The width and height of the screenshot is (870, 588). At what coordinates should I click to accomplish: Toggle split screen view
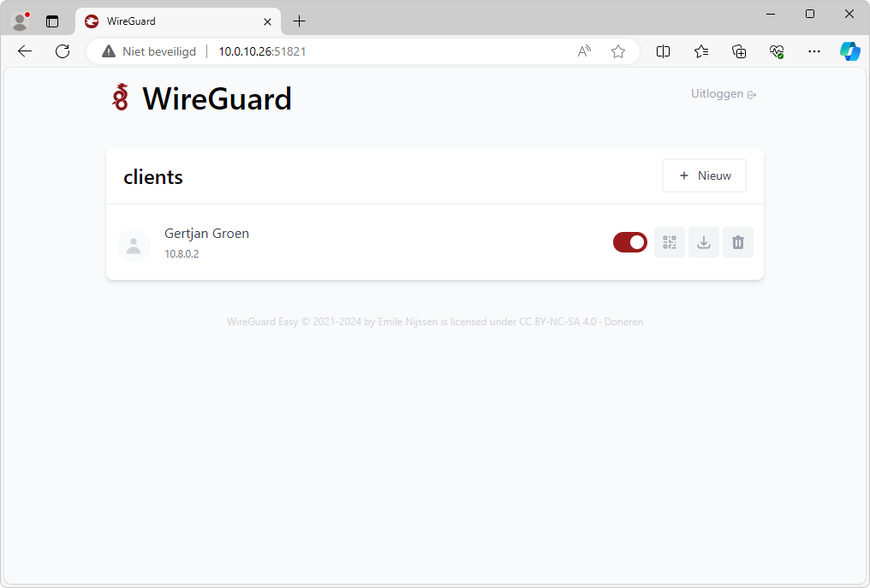[x=663, y=51]
